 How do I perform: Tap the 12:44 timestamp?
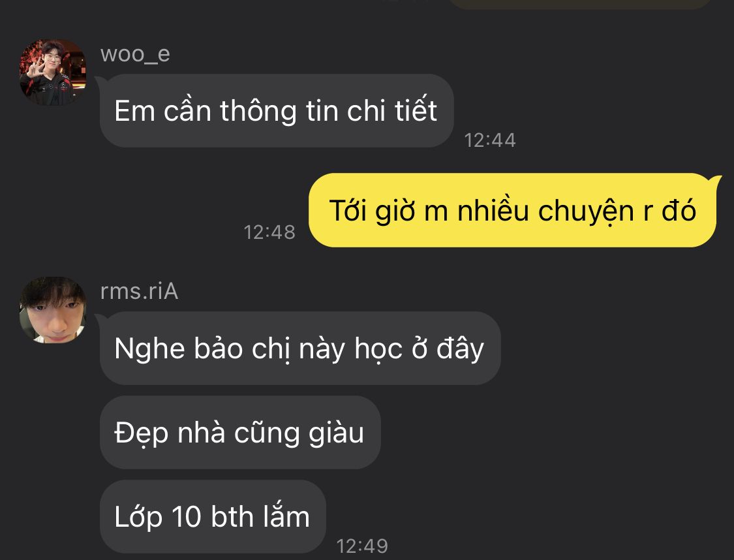coord(490,140)
